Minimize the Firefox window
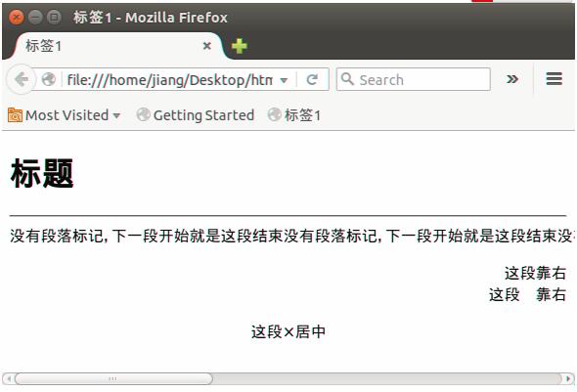The height and width of the screenshot is (392, 577). 35,18
